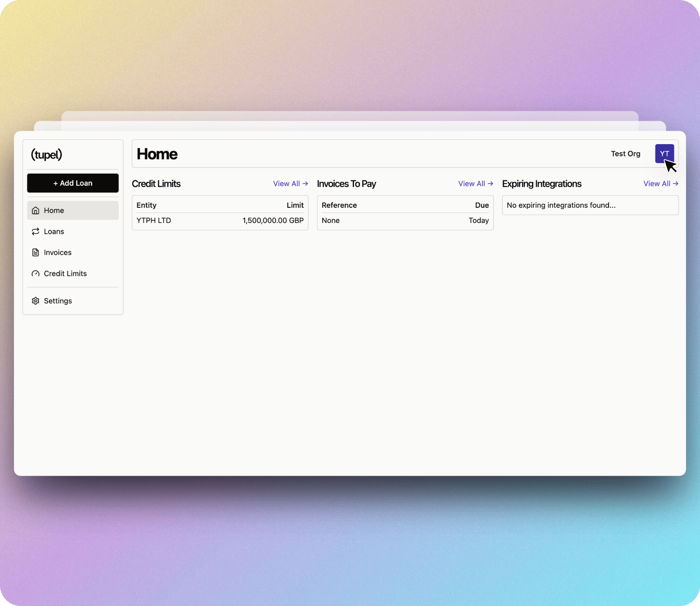Select Invoices in the sidebar navigation
This screenshot has height=606, width=700.
58,252
